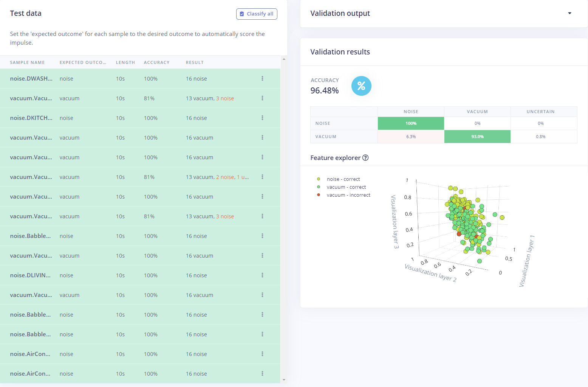
Task: Click the green 93.0% vacuum confusion matrix cell
Action: pyautogui.click(x=477, y=137)
